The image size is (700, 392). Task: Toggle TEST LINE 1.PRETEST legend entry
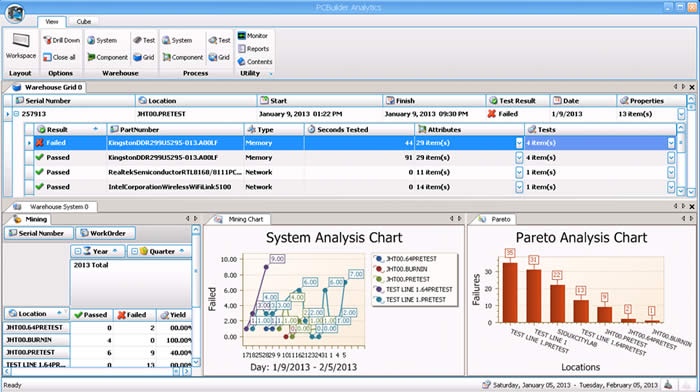coord(411,300)
